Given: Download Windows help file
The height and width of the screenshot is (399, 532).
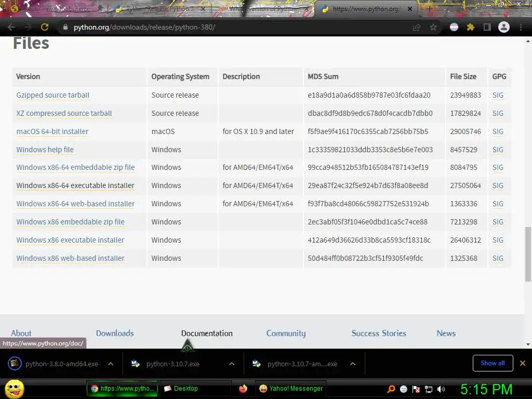Looking at the screenshot, I should [x=45, y=150].
